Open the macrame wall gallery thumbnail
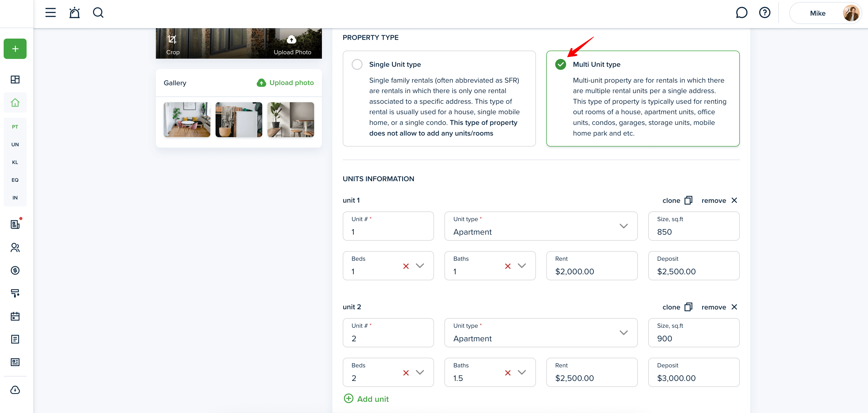The height and width of the screenshot is (413, 868). click(239, 120)
